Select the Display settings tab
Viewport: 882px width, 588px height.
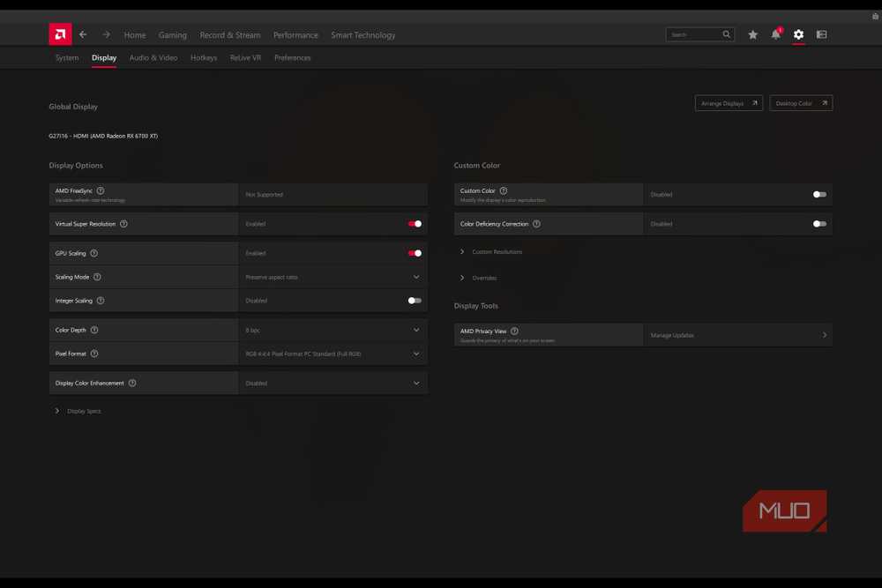[x=104, y=57]
